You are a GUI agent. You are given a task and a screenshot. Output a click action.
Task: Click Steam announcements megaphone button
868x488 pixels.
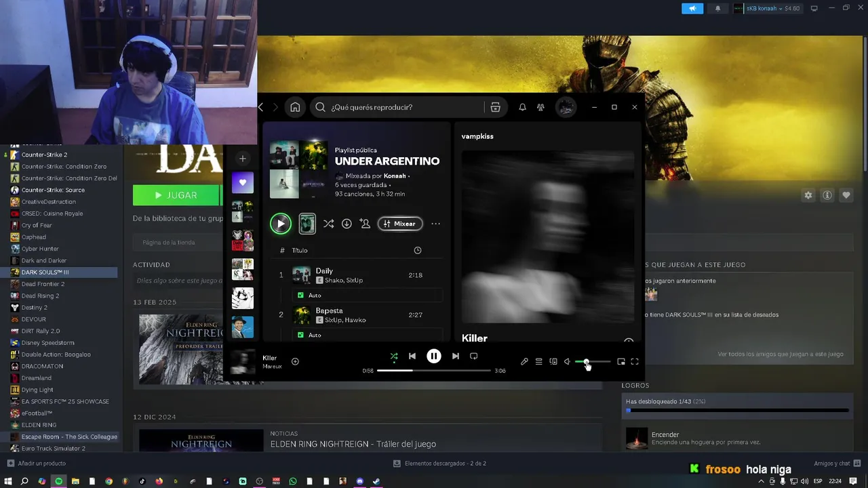(692, 8)
